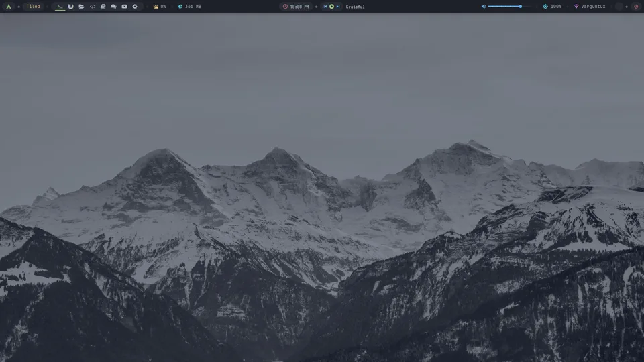This screenshot has width=644, height=362.
Task: Open the power menu button
Action: point(636,7)
